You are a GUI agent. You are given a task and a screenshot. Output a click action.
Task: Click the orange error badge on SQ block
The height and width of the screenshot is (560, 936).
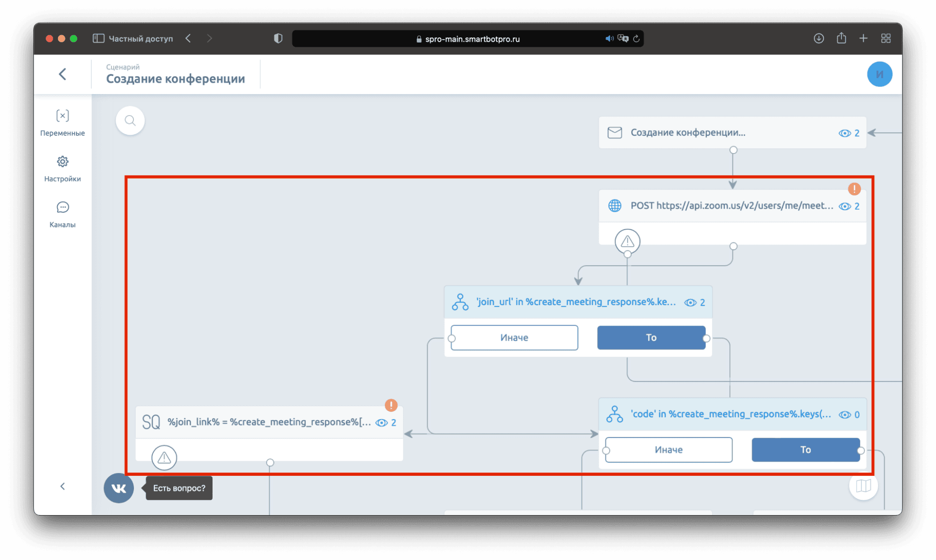[x=391, y=405]
